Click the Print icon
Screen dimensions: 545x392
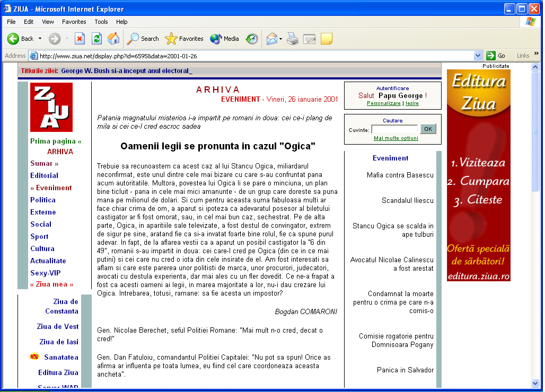tap(293, 39)
